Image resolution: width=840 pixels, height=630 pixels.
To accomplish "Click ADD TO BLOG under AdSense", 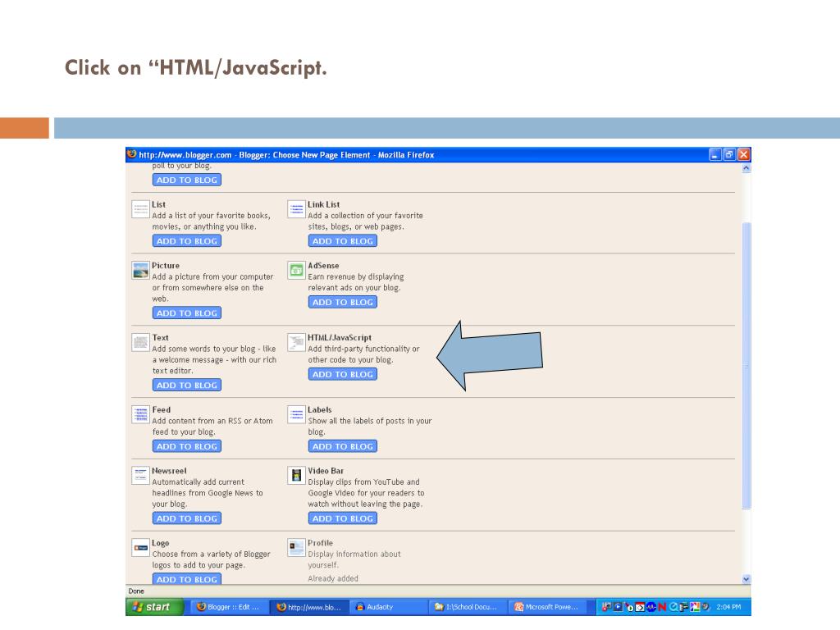I will tap(343, 302).
